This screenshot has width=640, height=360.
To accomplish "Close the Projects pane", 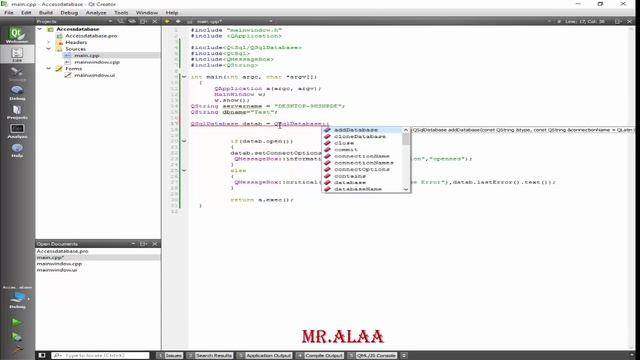I will point(155,21).
